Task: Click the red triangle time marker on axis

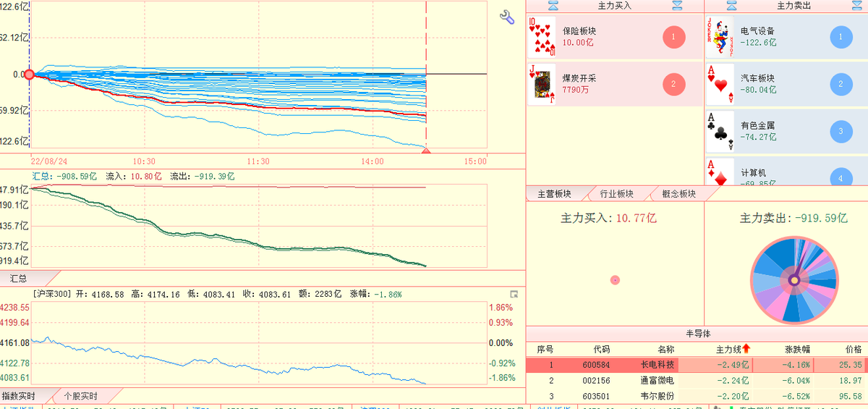Action: tap(426, 151)
